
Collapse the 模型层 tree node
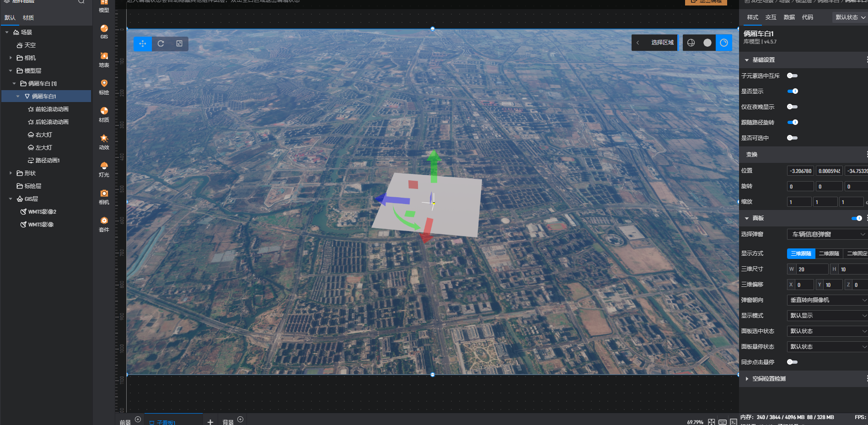click(x=11, y=71)
